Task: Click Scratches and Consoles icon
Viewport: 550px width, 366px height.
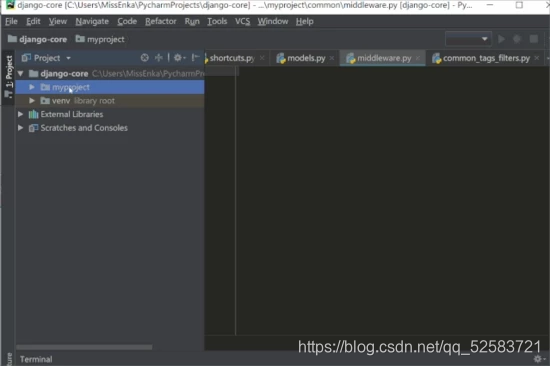Action: (33, 128)
